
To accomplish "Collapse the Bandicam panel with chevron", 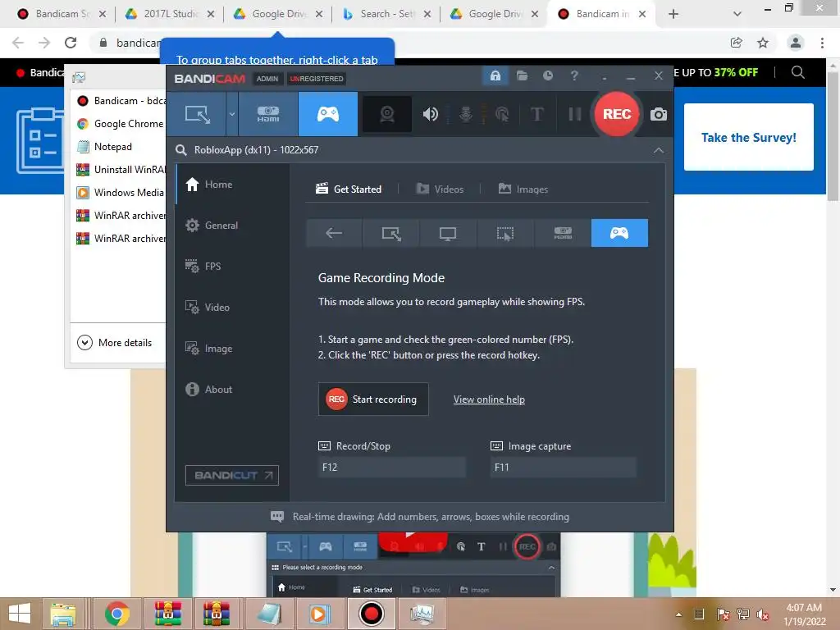I will 659,151.
